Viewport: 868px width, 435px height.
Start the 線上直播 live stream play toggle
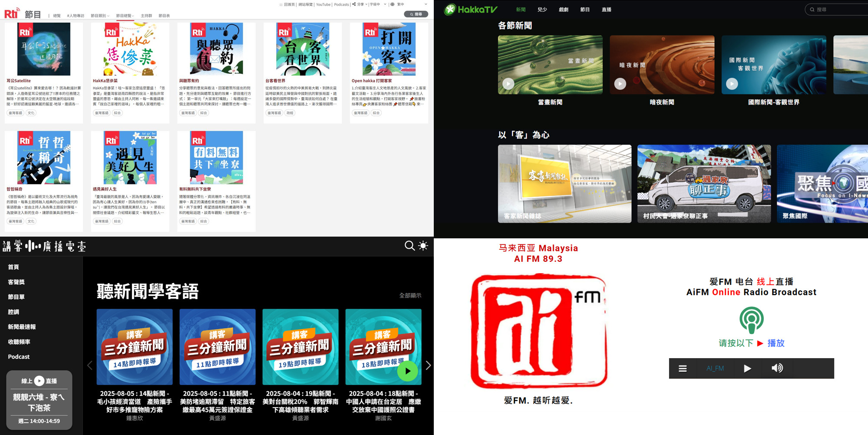(x=39, y=381)
